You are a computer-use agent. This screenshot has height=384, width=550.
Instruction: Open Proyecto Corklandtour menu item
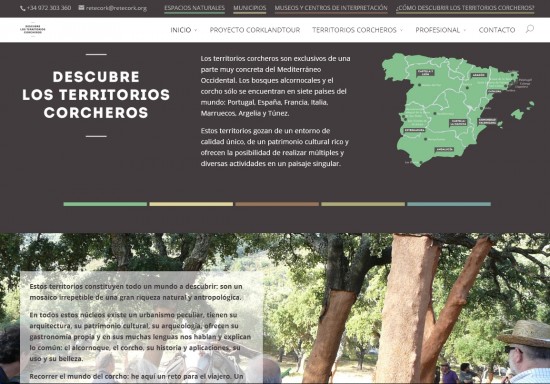(255, 30)
